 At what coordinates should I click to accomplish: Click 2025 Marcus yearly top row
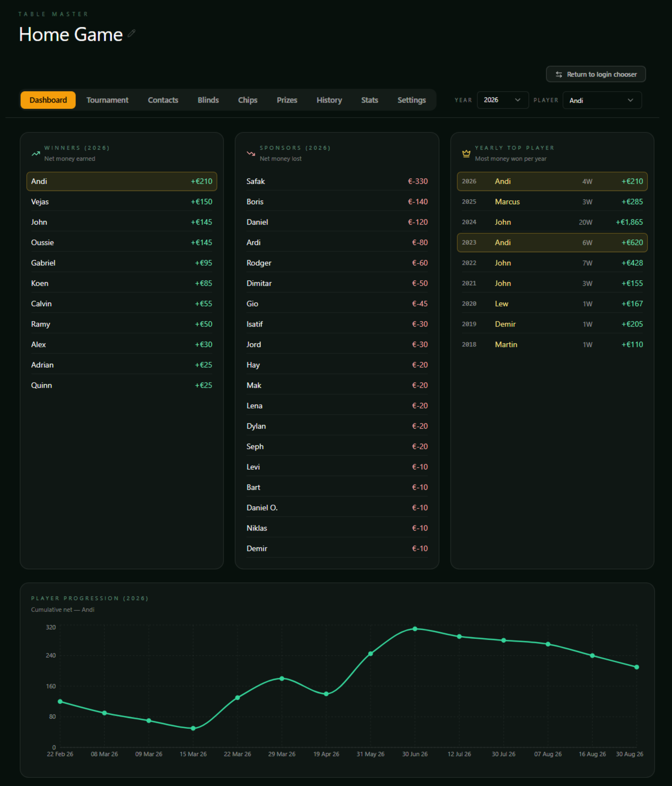pyautogui.click(x=552, y=202)
